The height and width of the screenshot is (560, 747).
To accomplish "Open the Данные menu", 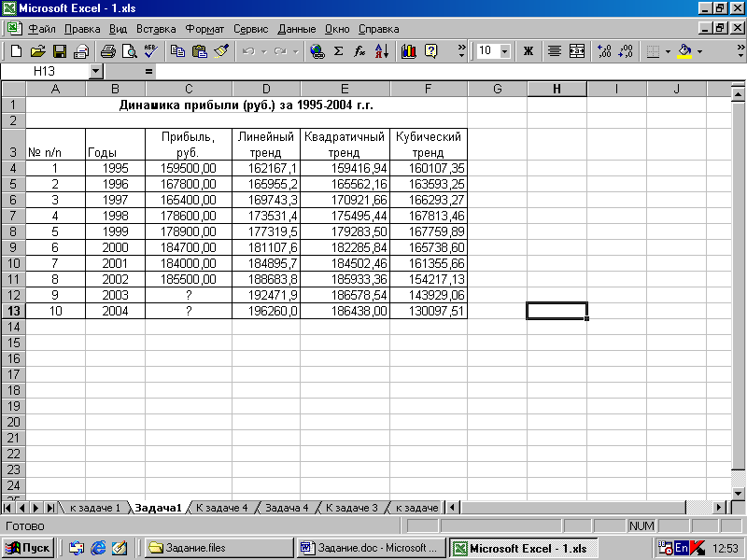I will tap(296, 29).
